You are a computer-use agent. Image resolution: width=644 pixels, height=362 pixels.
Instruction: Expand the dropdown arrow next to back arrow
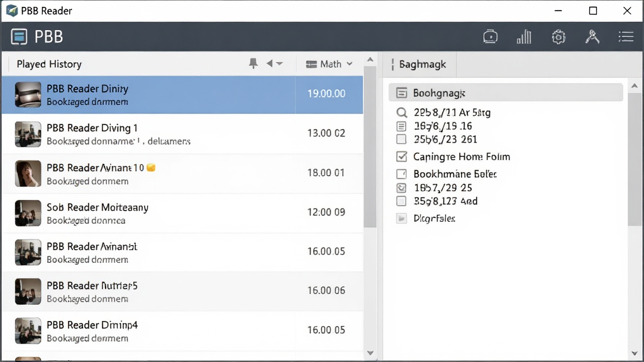[280, 63]
